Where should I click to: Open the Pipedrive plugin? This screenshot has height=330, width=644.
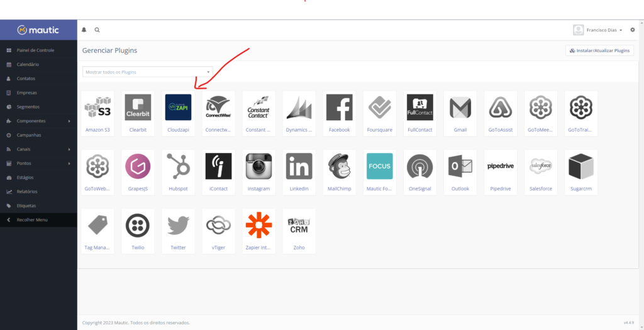tap(500, 173)
